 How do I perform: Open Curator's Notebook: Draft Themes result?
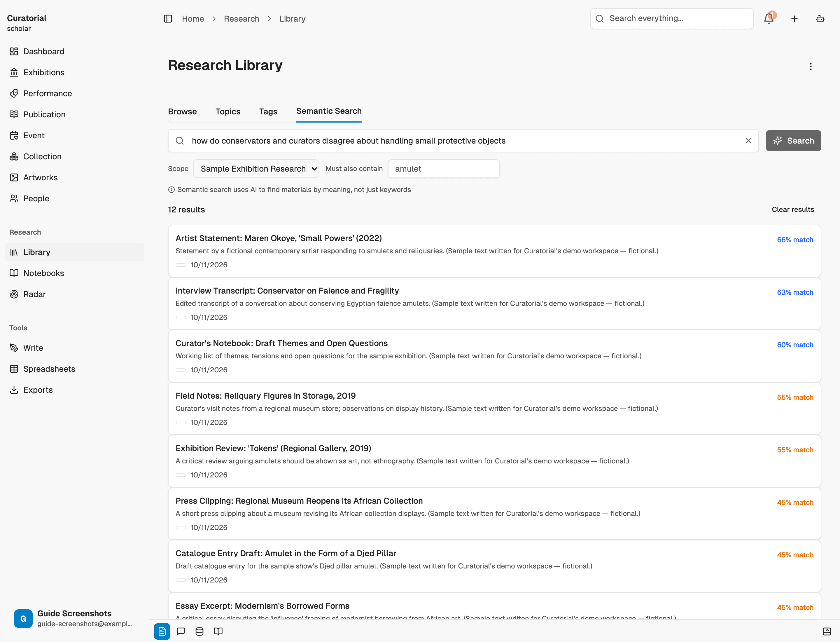pyautogui.click(x=495, y=356)
